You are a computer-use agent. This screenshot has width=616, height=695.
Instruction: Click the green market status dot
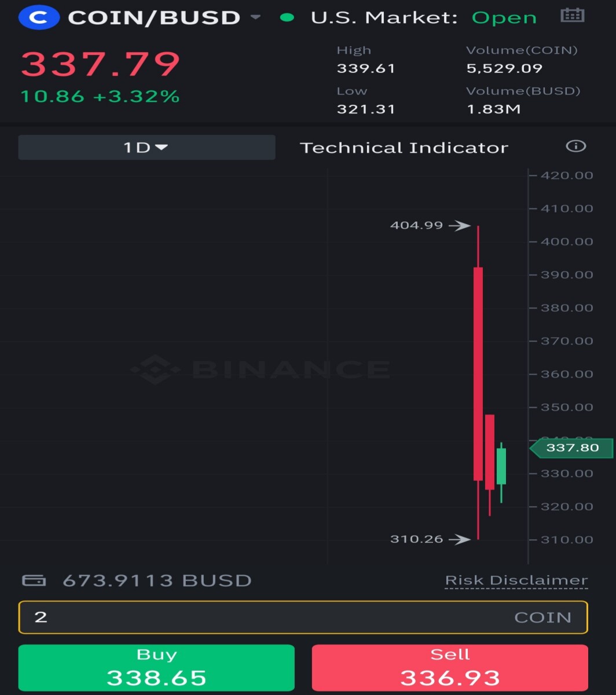coord(287,17)
